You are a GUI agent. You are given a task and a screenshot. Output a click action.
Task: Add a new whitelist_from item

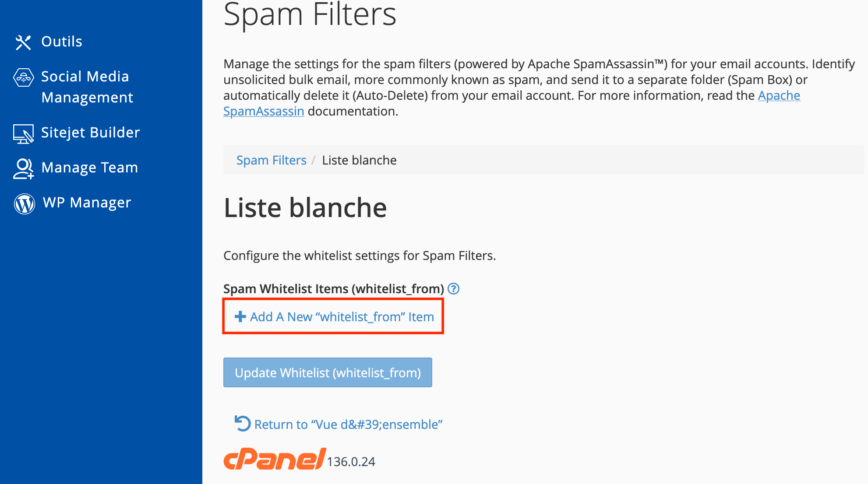[x=334, y=316]
